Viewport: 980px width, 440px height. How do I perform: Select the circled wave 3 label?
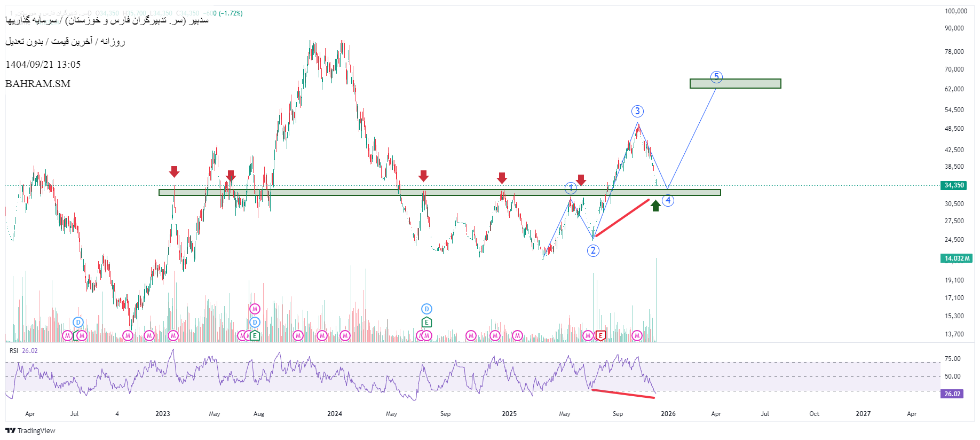click(637, 111)
